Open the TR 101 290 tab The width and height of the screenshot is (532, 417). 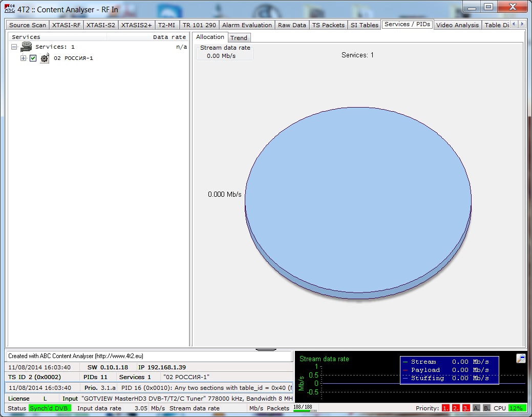coord(199,25)
